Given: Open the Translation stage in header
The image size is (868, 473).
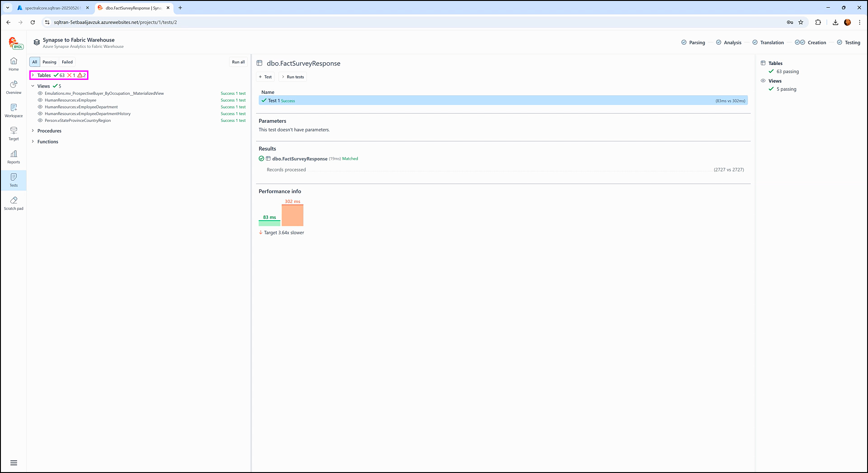Looking at the screenshot, I should click(x=771, y=42).
